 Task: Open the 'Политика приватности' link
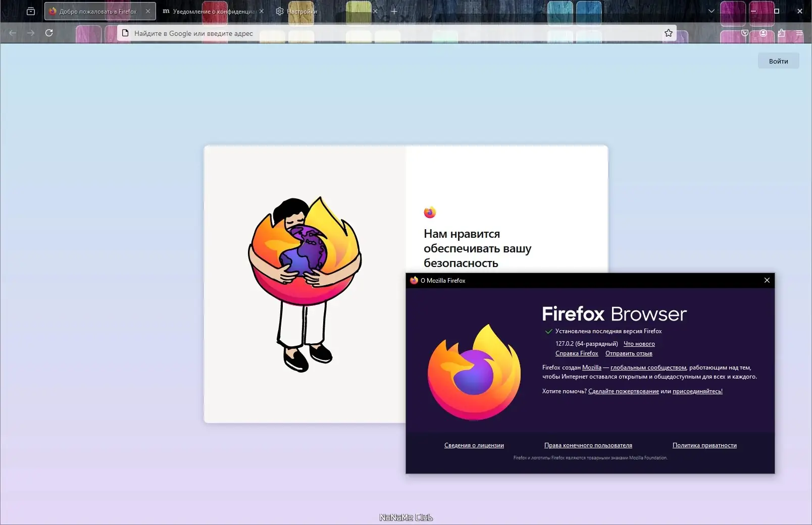coord(704,445)
